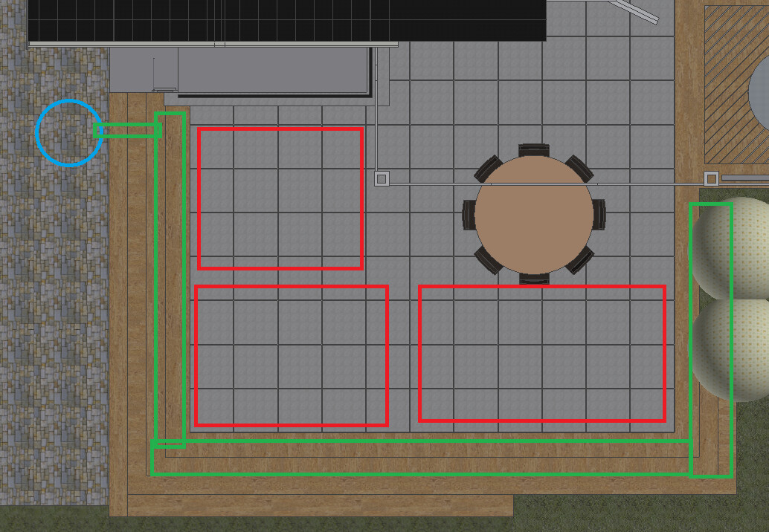
Task: Click inside the blue circle on the cobblestones
Action: (x=68, y=133)
